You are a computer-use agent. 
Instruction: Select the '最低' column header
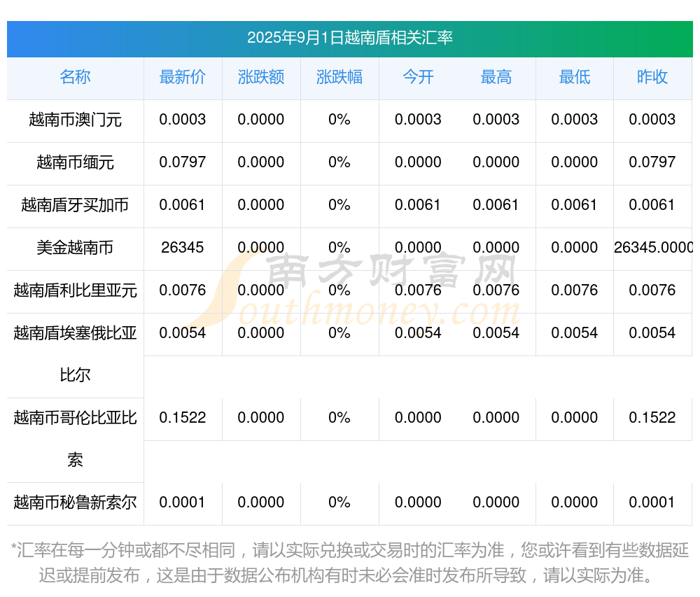[575, 77]
